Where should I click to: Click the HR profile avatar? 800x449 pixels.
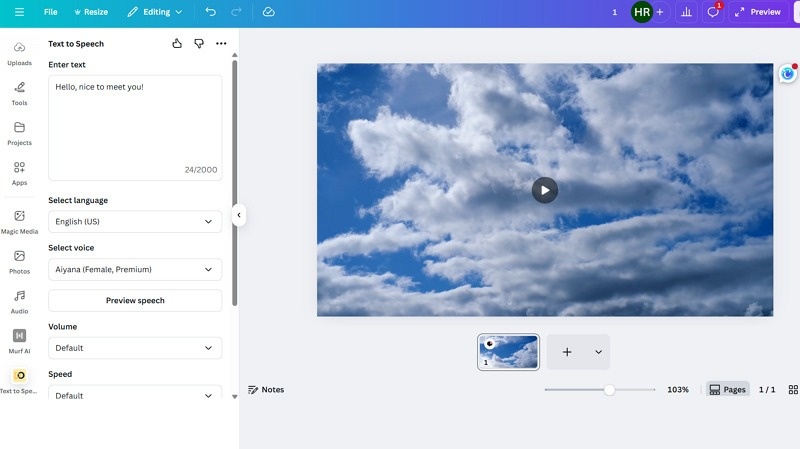[642, 12]
